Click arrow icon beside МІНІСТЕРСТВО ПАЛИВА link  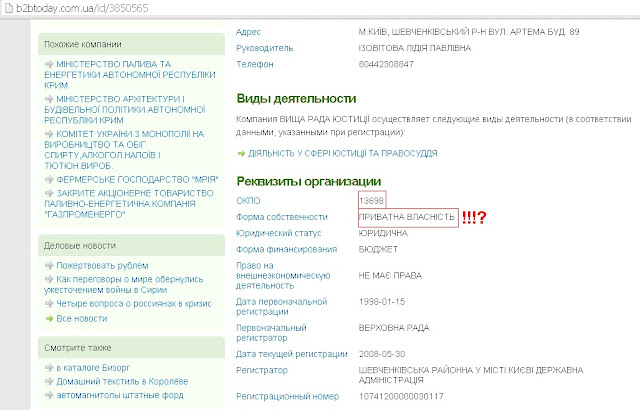coord(49,64)
